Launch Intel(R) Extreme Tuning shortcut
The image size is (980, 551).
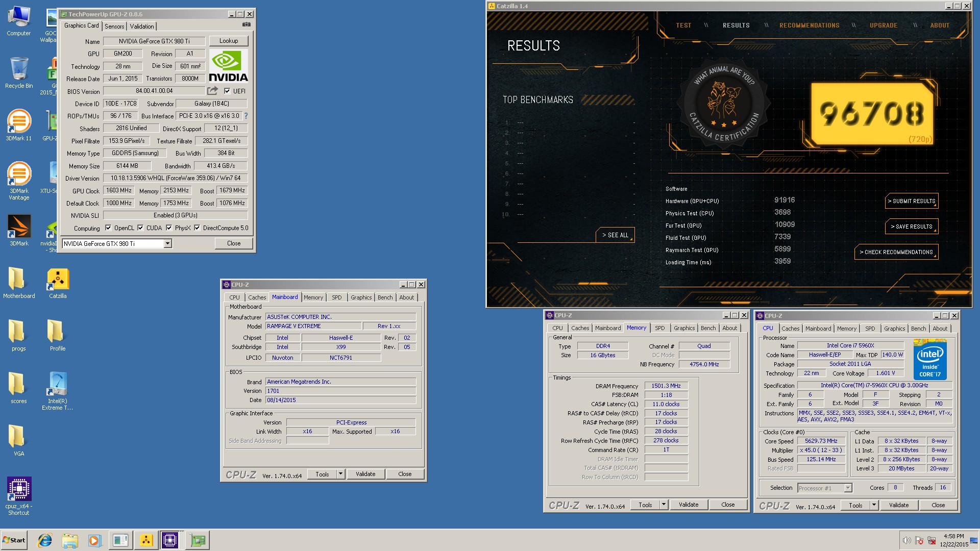pyautogui.click(x=58, y=391)
